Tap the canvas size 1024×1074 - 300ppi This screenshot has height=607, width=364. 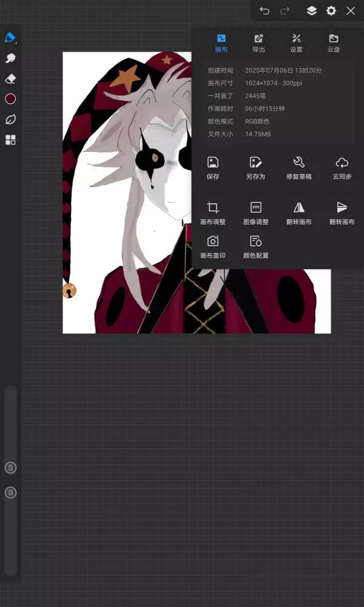pos(274,83)
